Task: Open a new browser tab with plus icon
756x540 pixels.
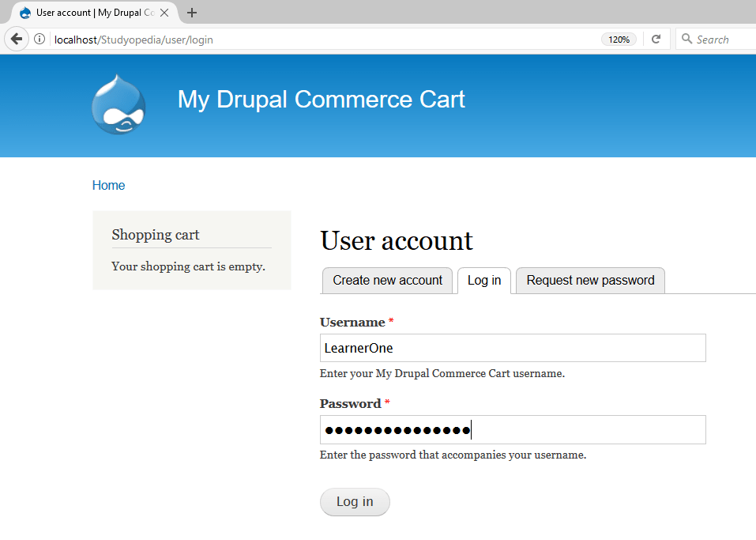Action: [x=192, y=13]
